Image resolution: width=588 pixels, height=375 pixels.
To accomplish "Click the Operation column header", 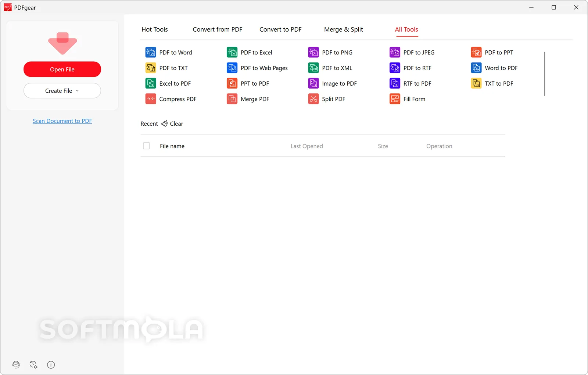I will pos(439,146).
